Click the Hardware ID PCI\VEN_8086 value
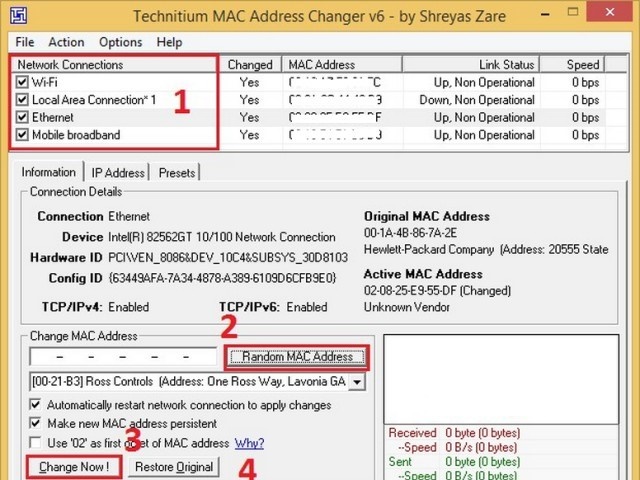The image size is (640, 480). pos(228,258)
